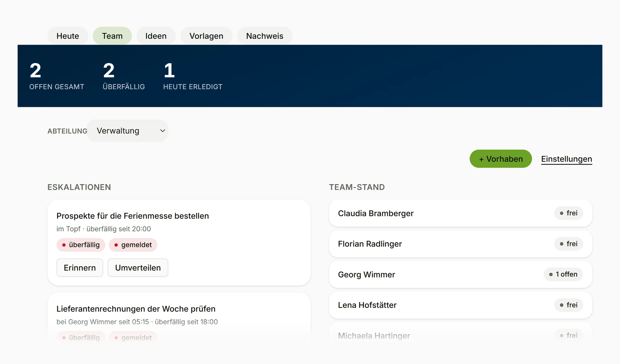Image resolution: width=620 pixels, height=364 pixels.
Task: Click 'im Topf · überfällig seit 20:00' text
Action: tap(104, 229)
